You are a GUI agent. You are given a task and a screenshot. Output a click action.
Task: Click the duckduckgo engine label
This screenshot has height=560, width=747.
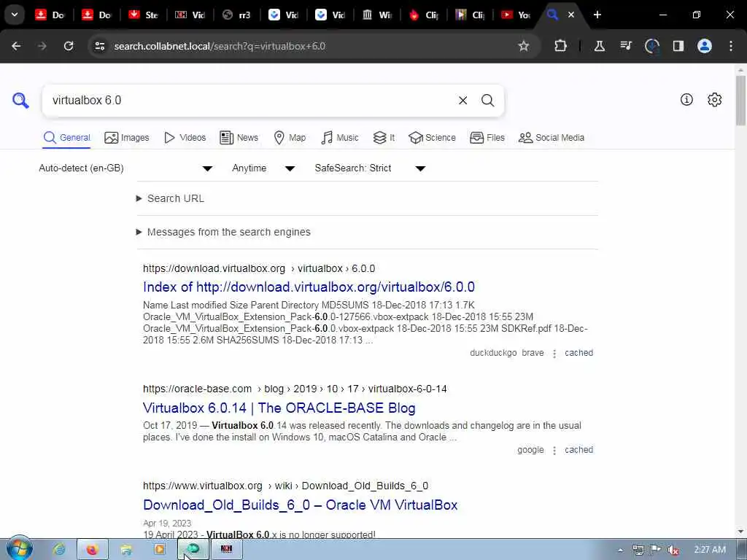tap(493, 353)
